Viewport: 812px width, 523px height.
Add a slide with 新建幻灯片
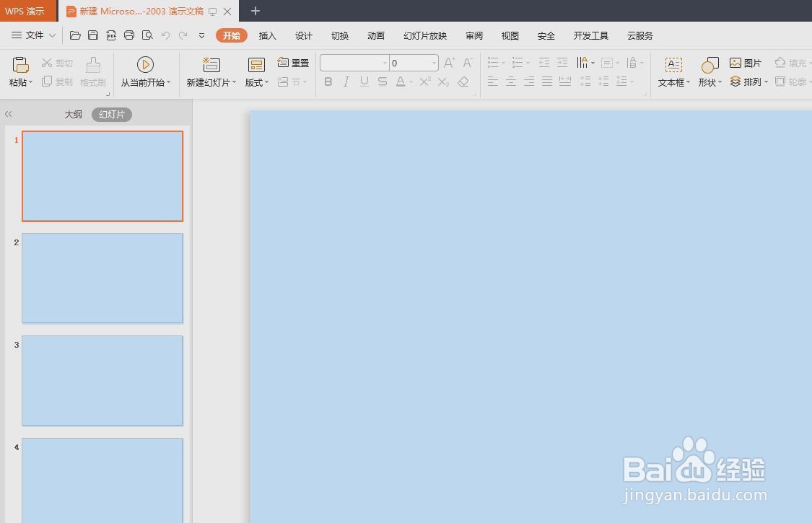click(211, 71)
